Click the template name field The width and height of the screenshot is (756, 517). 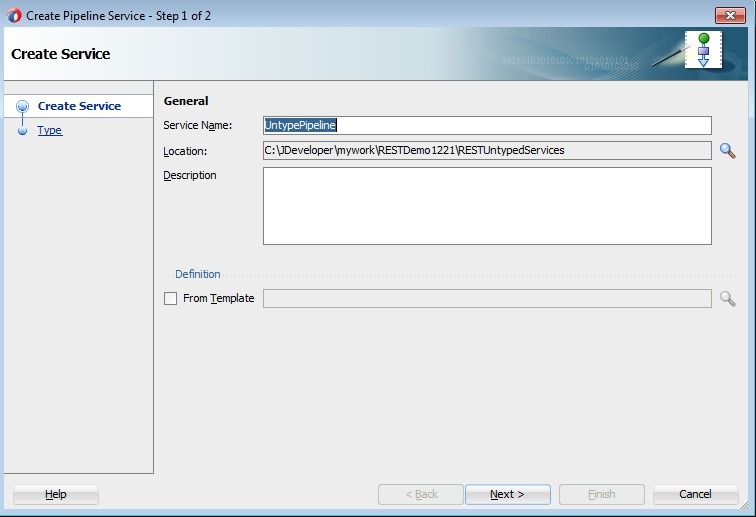(487, 298)
